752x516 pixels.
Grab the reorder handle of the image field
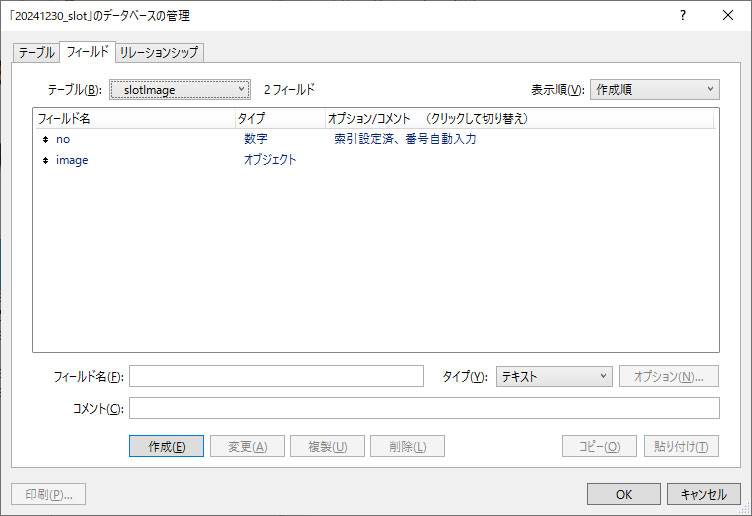46,161
